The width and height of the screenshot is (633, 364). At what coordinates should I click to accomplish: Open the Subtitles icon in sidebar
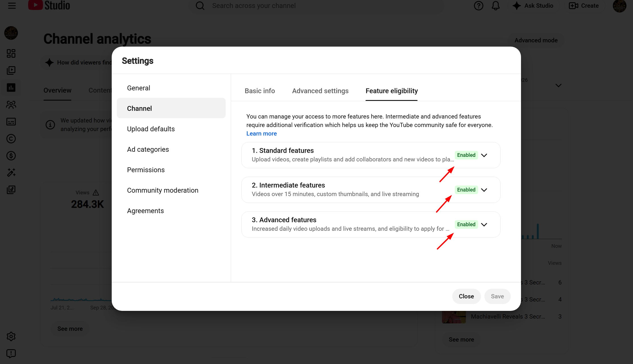click(11, 122)
